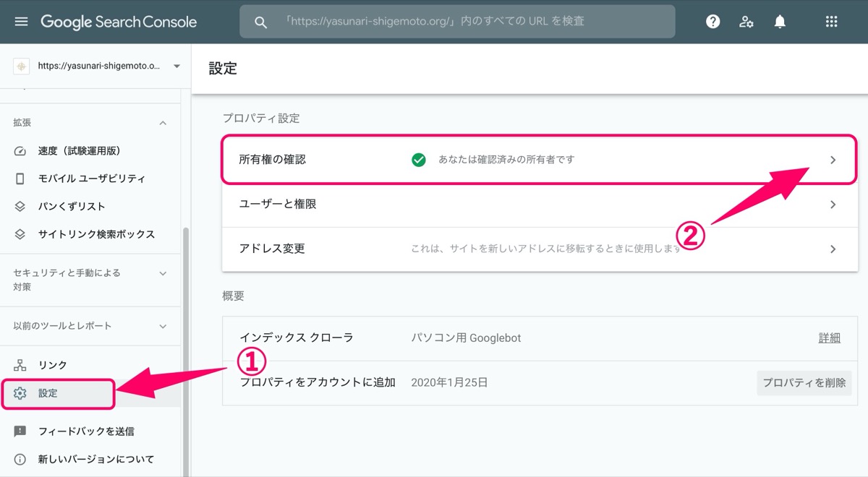The image size is (868, 477).
Task: Click プロパティを削除 button
Action: tap(804, 383)
